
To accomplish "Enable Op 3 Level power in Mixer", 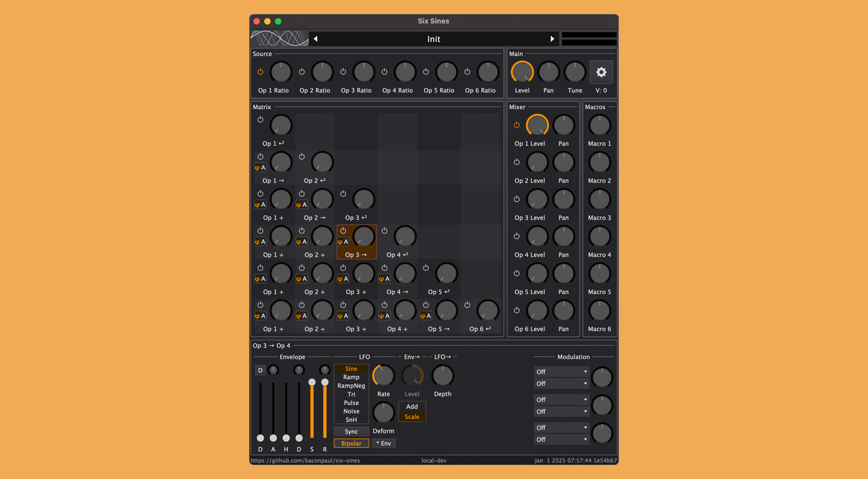I will click(517, 199).
